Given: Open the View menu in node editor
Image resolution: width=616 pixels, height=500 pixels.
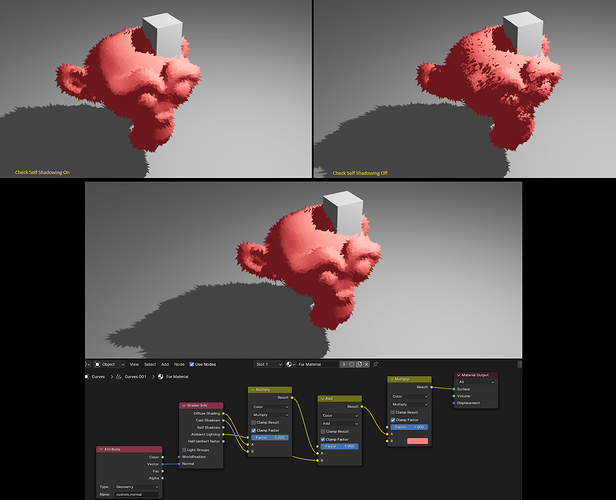Looking at the screenshot, I should (x=134, y=364).
